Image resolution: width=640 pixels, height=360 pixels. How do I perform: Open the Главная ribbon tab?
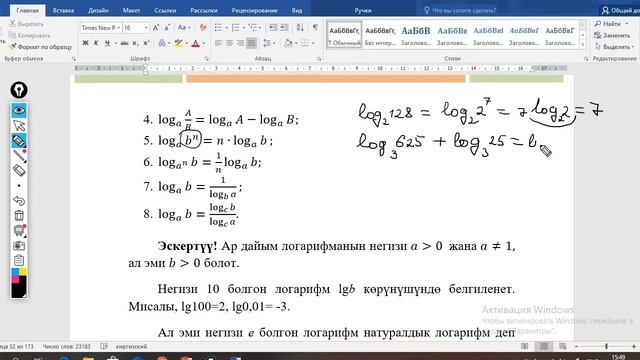(x=27, y=10)
